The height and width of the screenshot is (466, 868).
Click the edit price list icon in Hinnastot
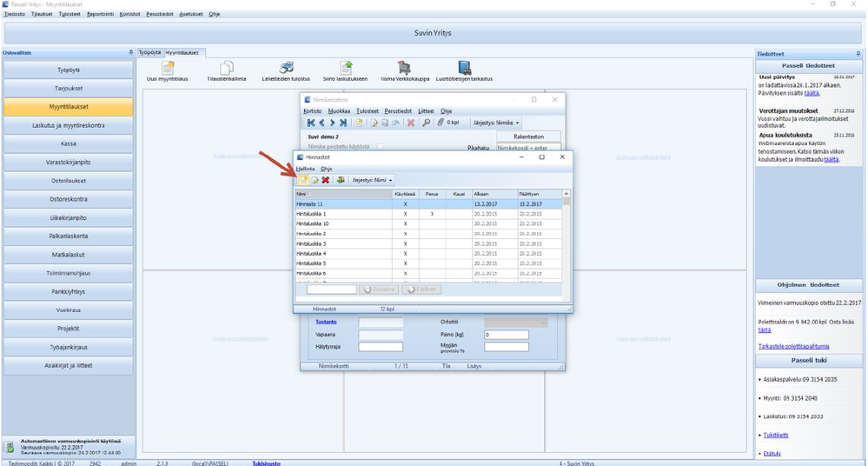[315, 180]
